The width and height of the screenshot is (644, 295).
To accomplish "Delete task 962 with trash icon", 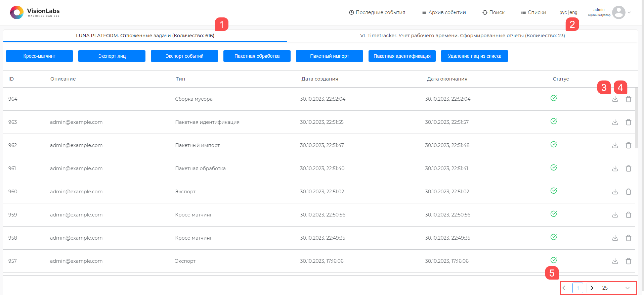I will (x=628, y=145).
